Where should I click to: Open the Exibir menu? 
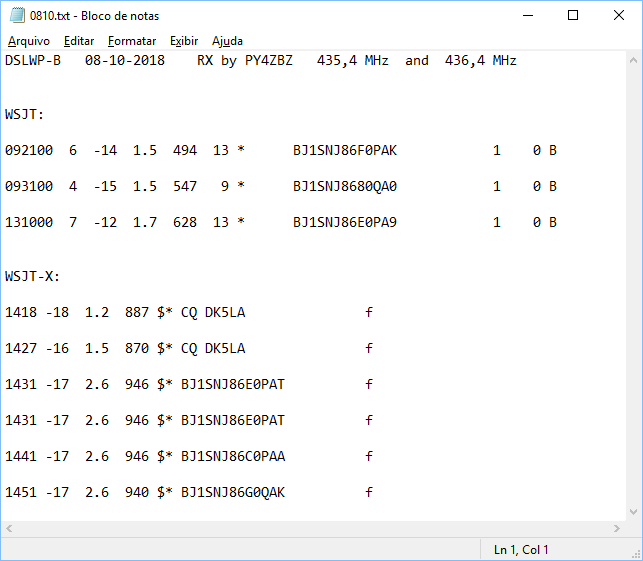[x=184, y=41]
